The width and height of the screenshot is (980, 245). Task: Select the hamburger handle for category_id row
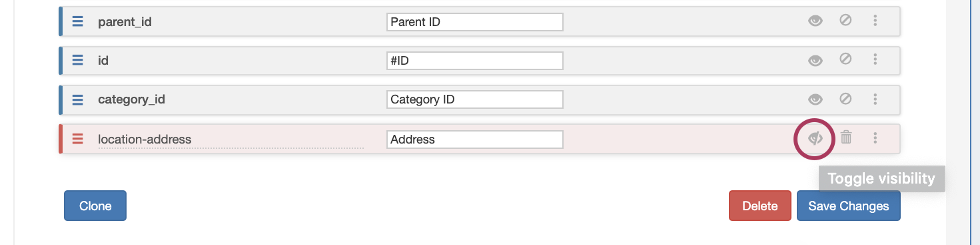pos(77,99)
